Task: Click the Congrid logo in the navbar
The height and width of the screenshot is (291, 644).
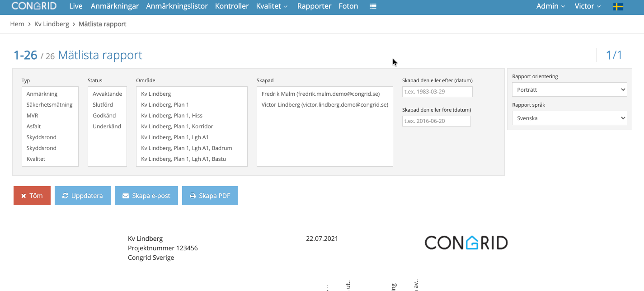Action: (x=34, y=6)
